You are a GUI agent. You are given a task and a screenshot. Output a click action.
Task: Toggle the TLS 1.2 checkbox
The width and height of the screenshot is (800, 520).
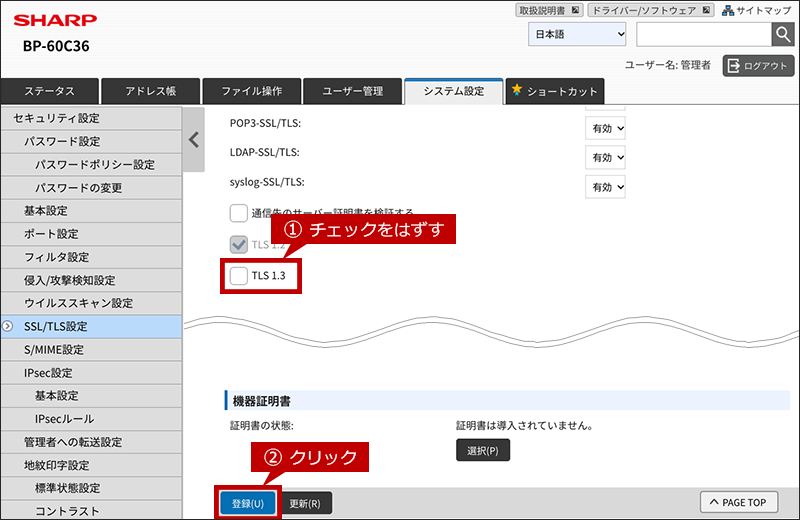[x=238, y=244]
